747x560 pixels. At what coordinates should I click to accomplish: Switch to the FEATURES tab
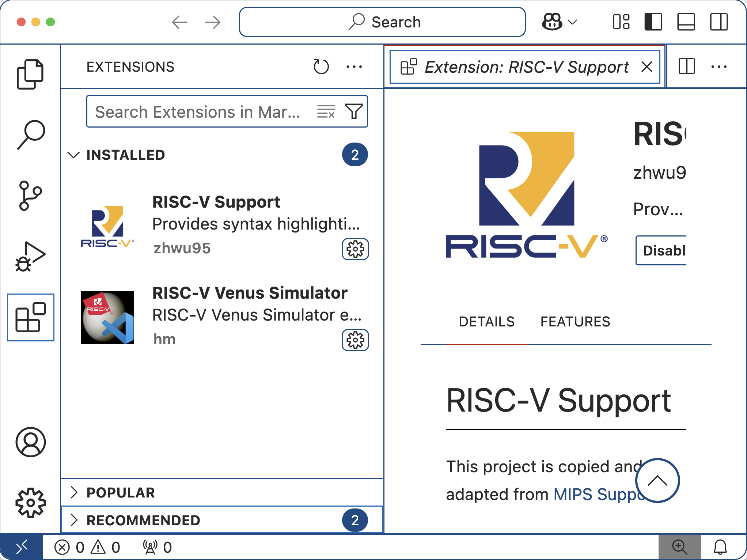tap(575, 322)
